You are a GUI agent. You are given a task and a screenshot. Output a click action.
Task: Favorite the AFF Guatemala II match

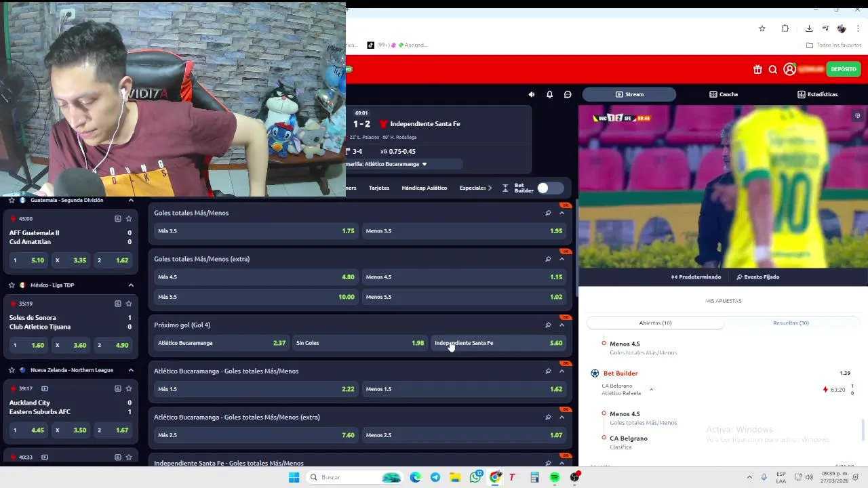click(129, 219)
